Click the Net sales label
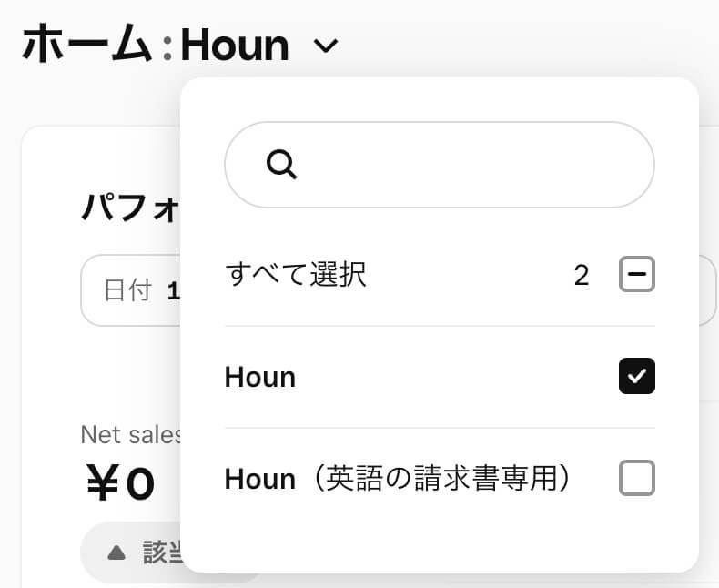 pyautogui.click(x=130, y=433)
